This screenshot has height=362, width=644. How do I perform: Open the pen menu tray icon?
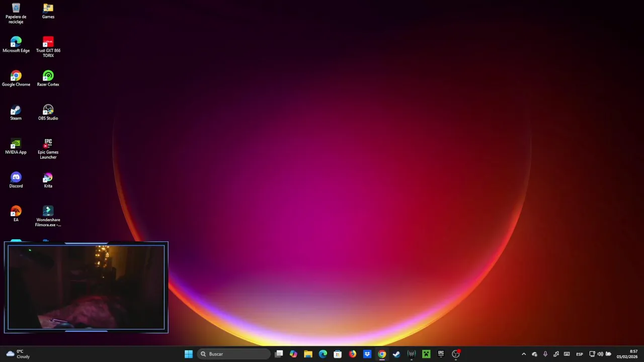(556, 354)
